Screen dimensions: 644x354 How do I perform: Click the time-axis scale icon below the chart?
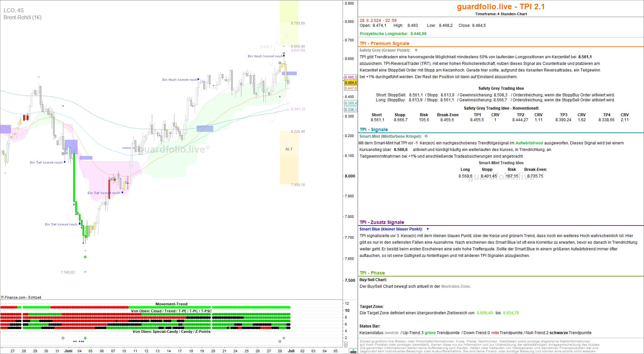pyautogui.click(x=354, y=351)
